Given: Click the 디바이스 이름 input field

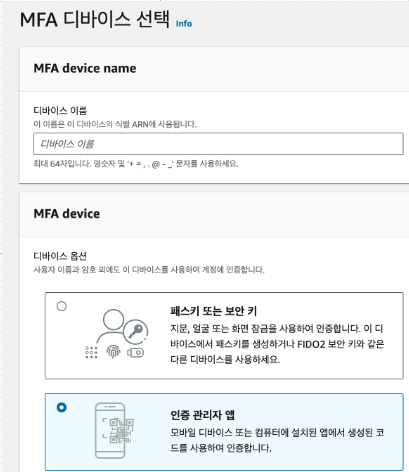Looking at the screenshot, I should pos(218,144).
